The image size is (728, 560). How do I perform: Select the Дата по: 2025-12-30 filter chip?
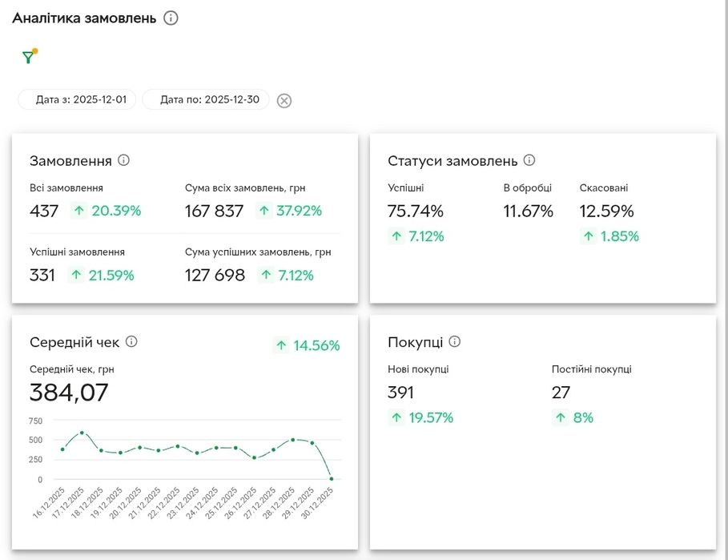tap(206, 100)
